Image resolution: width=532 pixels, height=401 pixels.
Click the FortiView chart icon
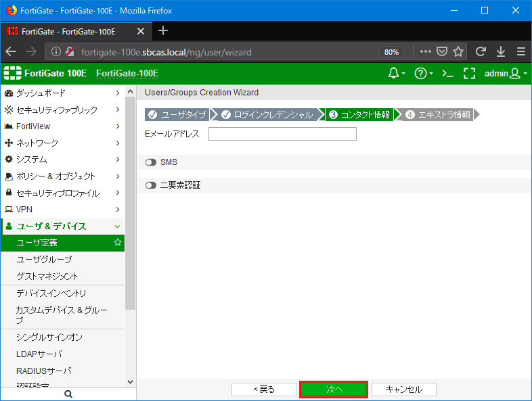click(9, 126)
